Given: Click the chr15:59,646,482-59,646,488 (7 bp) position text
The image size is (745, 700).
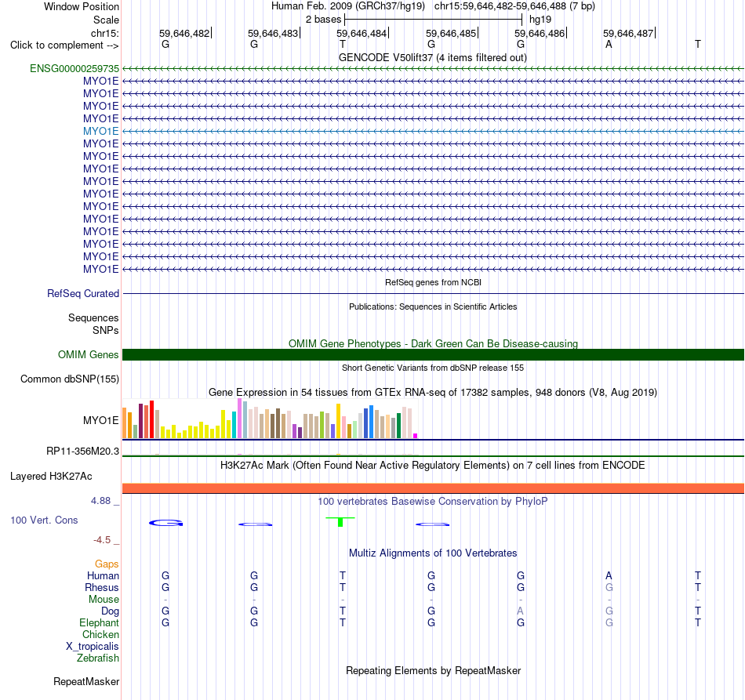Looking at the screenshot, I should click(x=514, y=6).
